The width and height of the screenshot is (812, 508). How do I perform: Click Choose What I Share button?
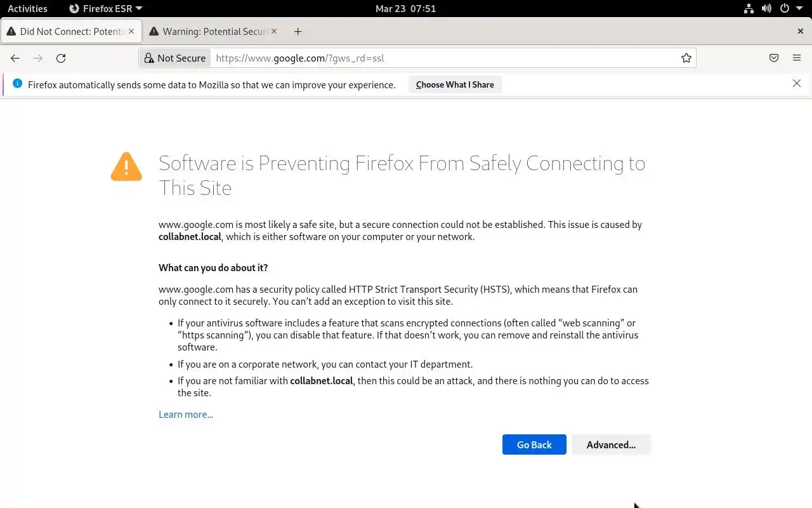click(455, 84)
